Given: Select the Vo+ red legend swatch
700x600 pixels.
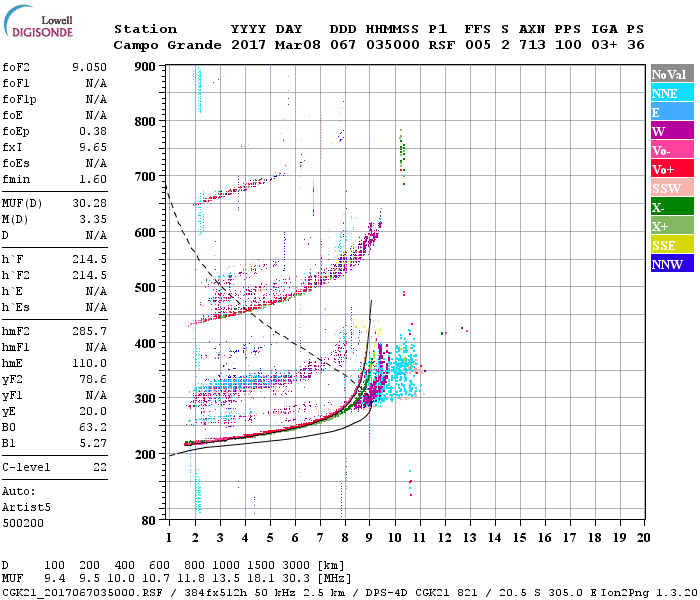Looking at the screenshot, I should [672, 169].
